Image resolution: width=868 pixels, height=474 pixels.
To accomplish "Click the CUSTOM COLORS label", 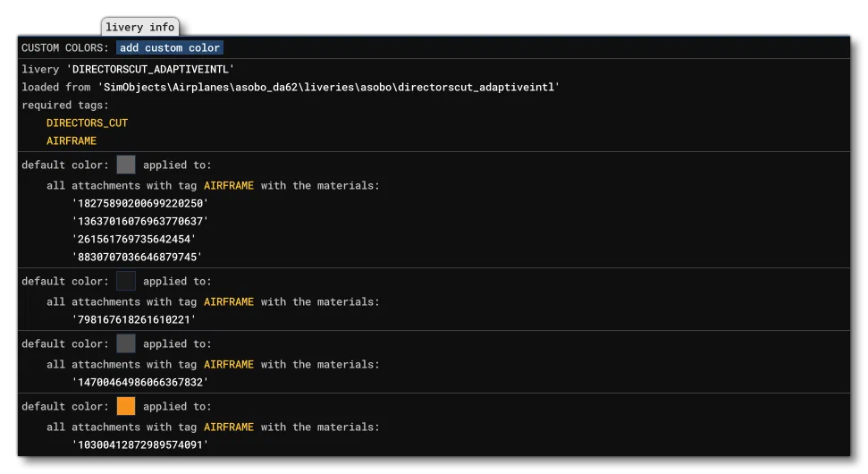I will [x=65, y=47].
